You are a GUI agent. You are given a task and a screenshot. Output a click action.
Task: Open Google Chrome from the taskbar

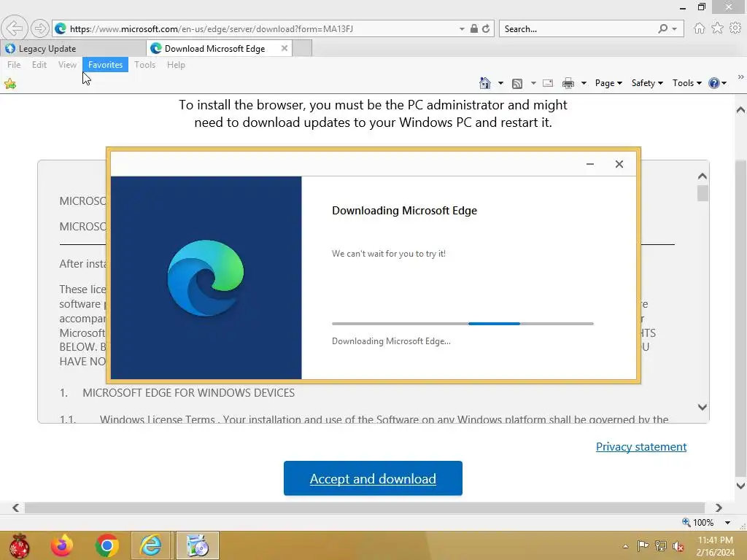pyautogui.click(x=107, y=545)
